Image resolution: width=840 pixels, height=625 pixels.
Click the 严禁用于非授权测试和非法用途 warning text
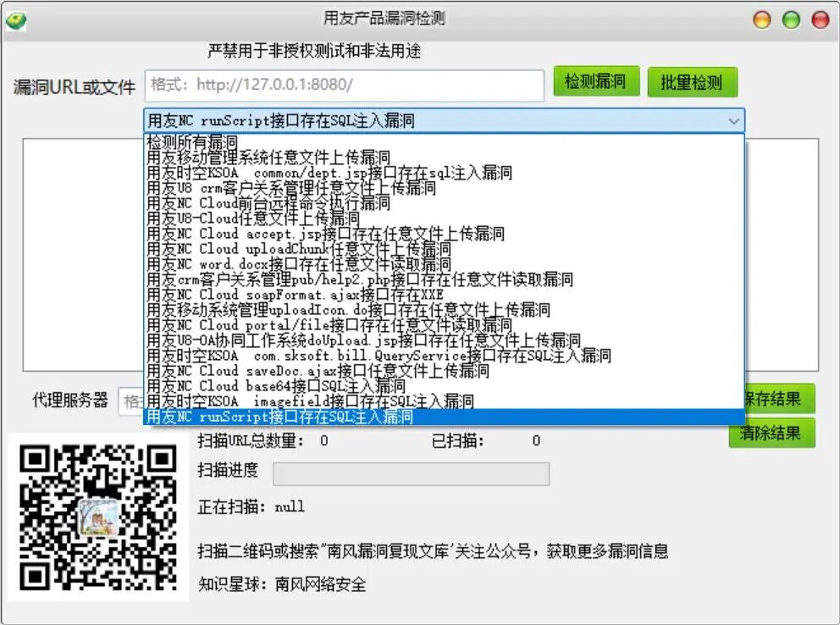[314, 51]
